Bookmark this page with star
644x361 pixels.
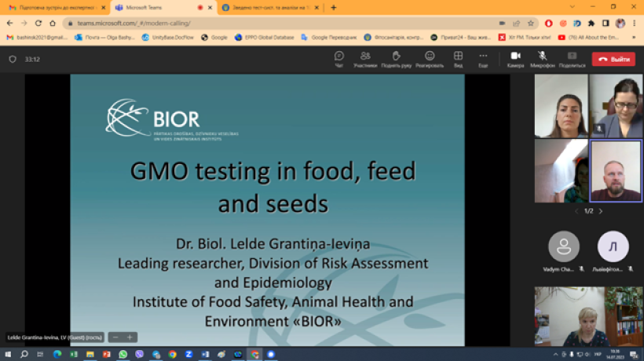tap(531, 24)
